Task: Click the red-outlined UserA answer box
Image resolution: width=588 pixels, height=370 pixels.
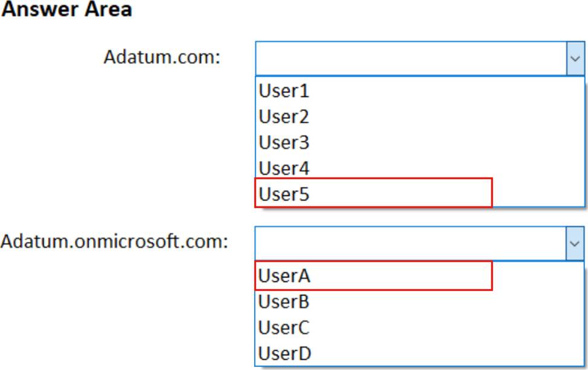Action: pyautogui.click(x=373, y=275)
